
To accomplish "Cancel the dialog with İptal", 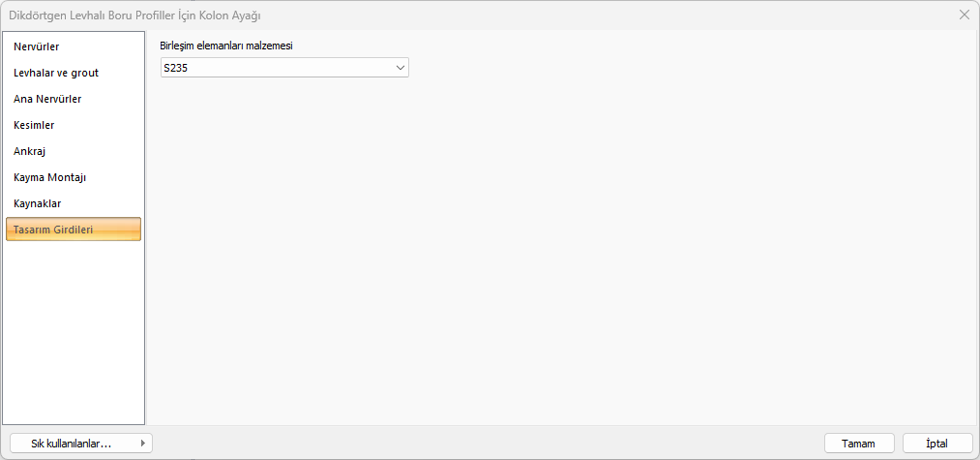I will (x=936, y=444).
